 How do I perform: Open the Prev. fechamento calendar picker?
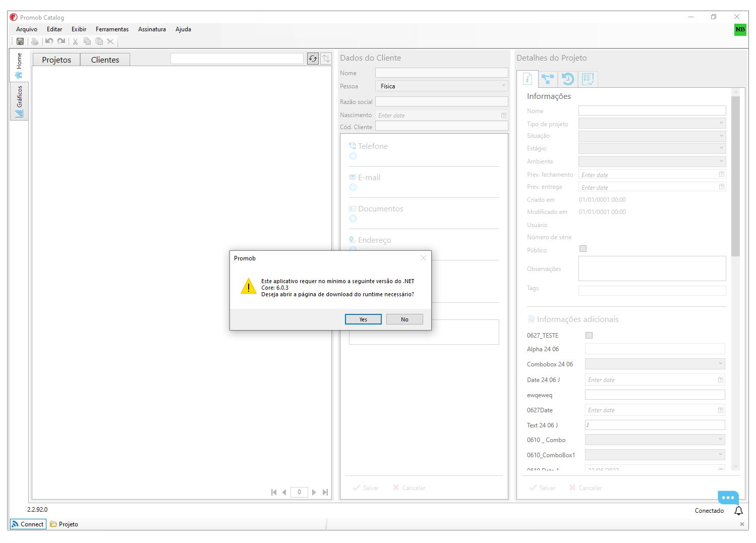721,174
